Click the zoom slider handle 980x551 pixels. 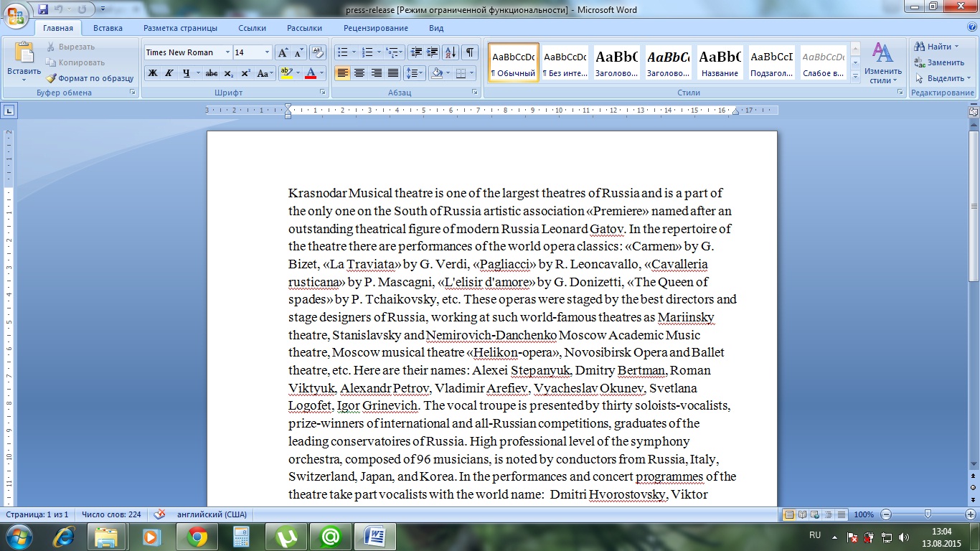coord(928,514)
